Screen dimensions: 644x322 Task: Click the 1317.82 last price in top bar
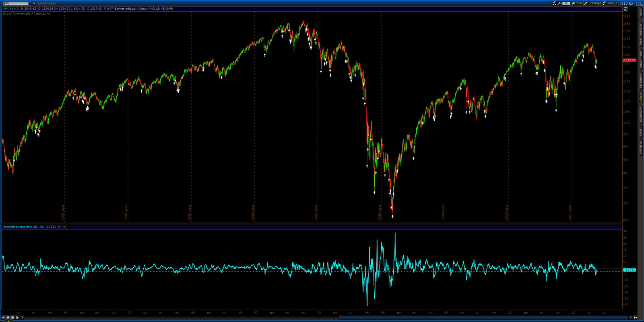(626, 4)
